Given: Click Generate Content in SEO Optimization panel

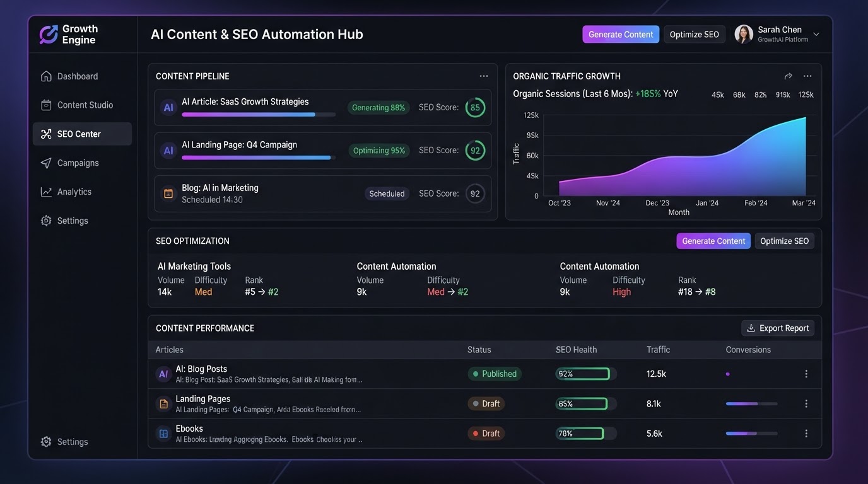Looking at the screenshot, I should coord(713,241).
